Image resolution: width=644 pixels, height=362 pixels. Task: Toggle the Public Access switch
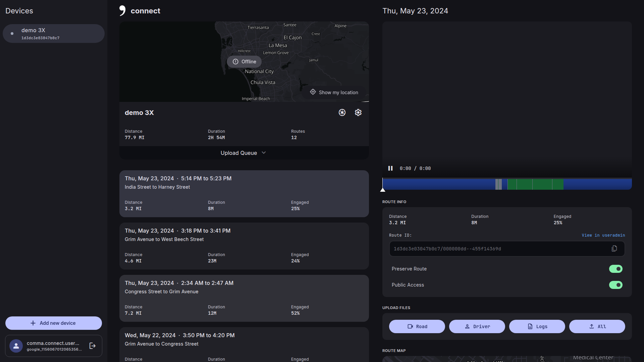point(615,285)
